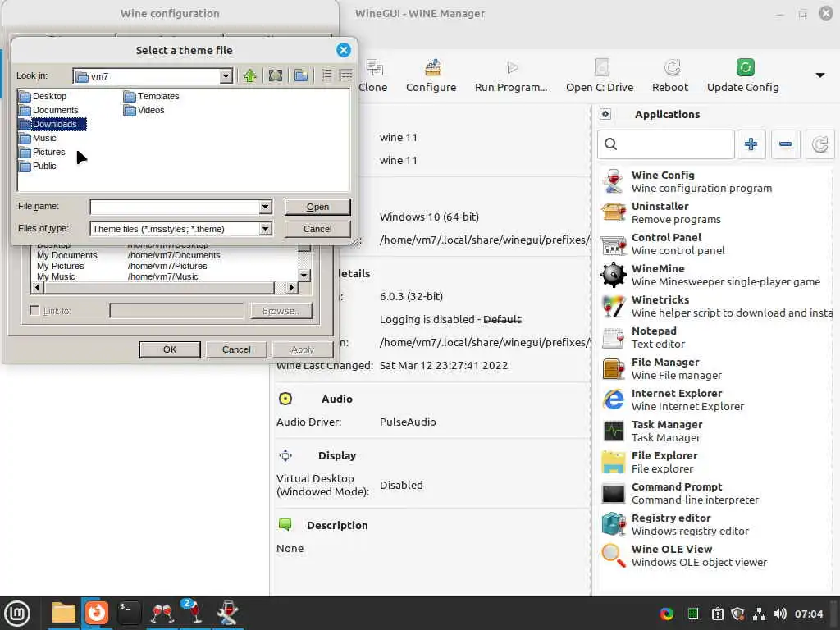Click the Applications search field
This screenshot has width=840, height=630.
[x=666, y=144]
